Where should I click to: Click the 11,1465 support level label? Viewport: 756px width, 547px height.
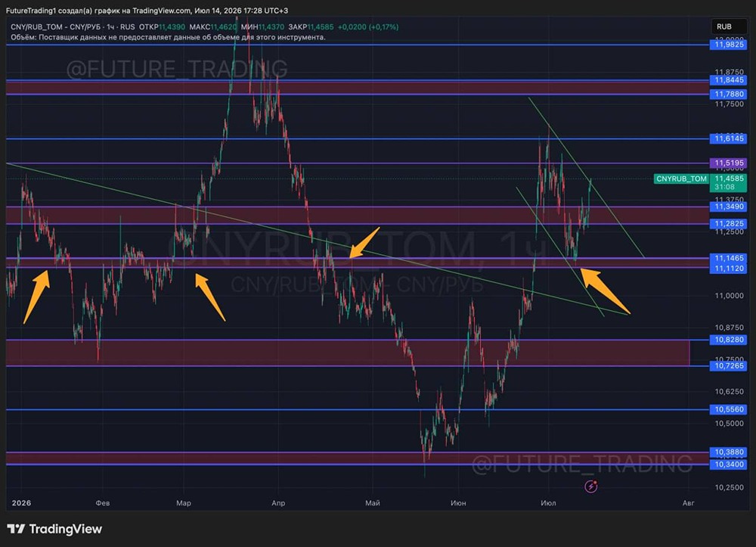click(x=729, y=258)
